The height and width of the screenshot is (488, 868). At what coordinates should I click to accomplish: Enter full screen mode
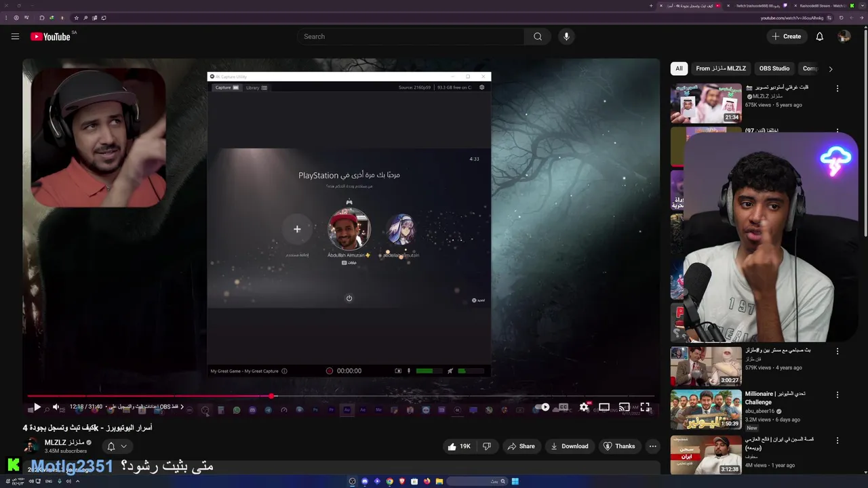click(x=645, y=407)
